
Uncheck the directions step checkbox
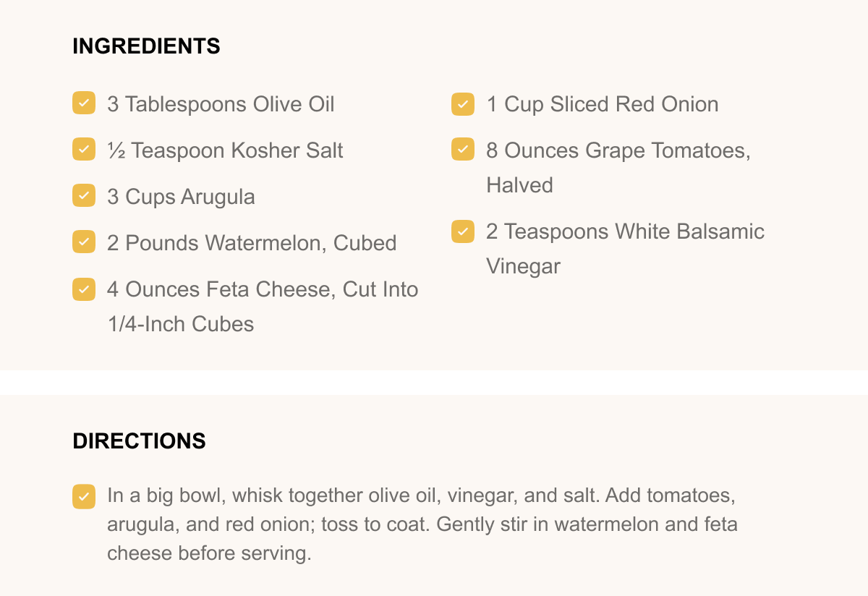tap(84, 496)
